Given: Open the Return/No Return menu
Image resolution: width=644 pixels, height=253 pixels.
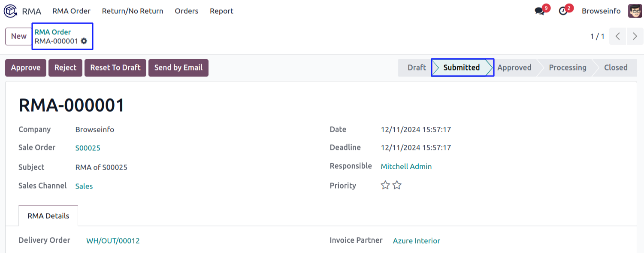Looking at the screenshot, I should point(133,11).
